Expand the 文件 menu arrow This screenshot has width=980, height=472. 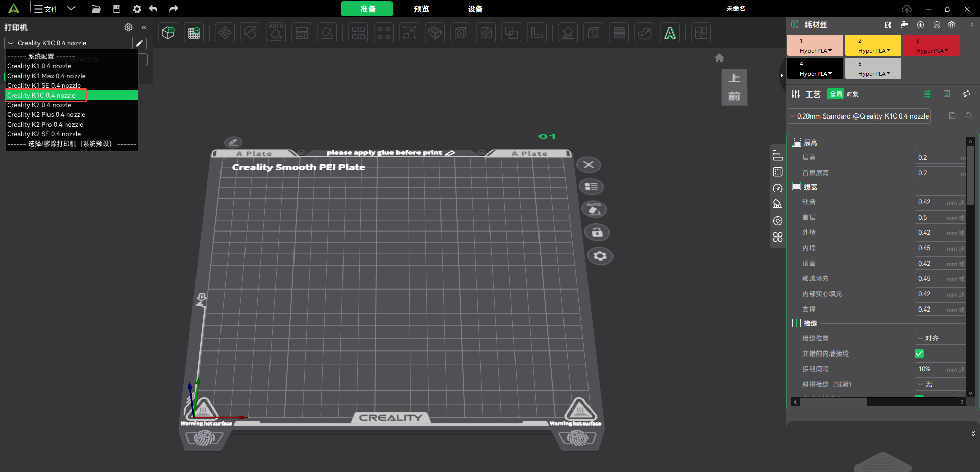pos(71,8)
